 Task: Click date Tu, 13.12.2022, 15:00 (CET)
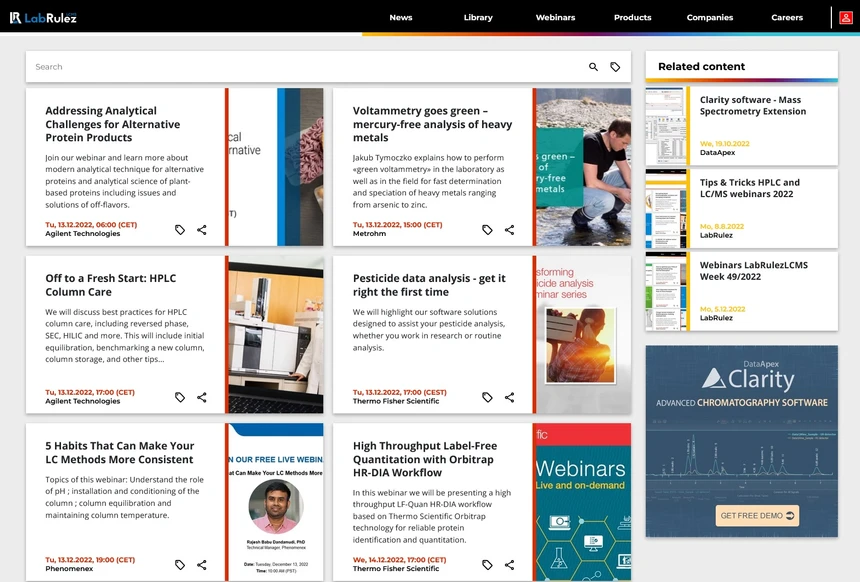pos(398,225)
